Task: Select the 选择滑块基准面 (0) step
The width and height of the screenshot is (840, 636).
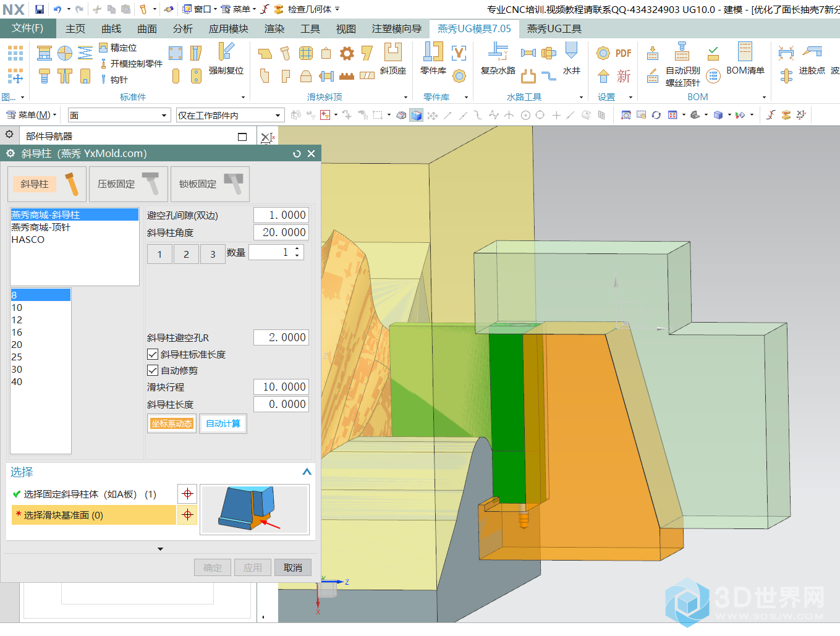Action: pos(94,515)
